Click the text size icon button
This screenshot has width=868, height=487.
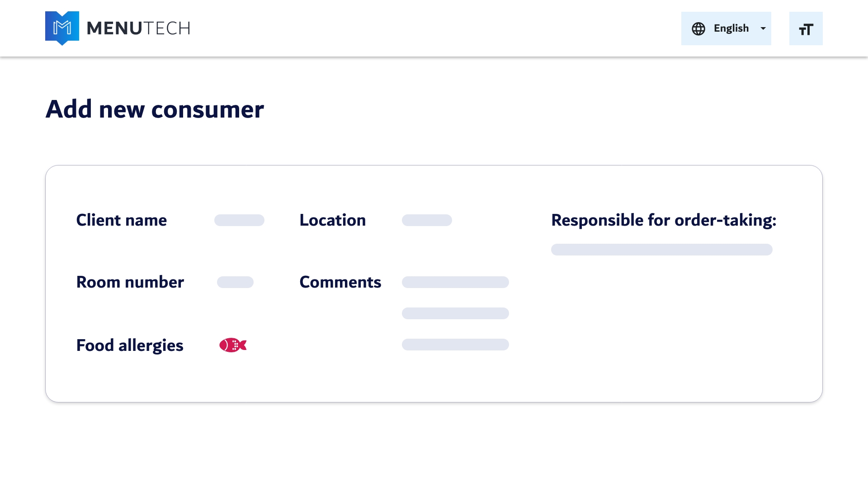[806, 29]
